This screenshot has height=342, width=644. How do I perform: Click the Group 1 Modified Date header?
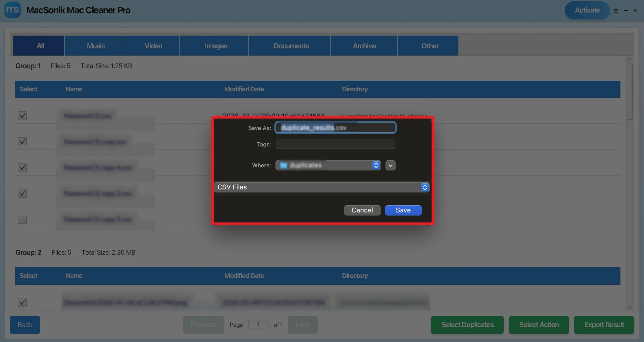click(244, 89)
